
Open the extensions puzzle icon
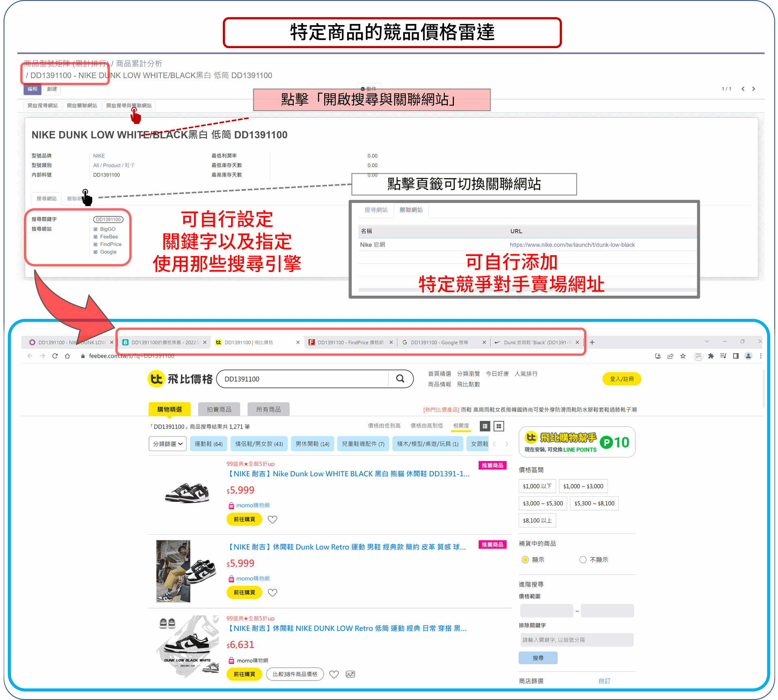(711, 356)
